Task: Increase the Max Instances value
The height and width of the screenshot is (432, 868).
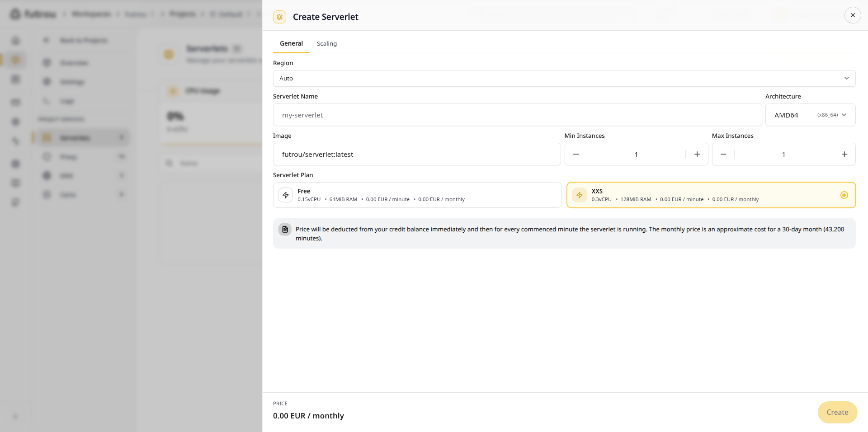Action: (x=844, y=155)
